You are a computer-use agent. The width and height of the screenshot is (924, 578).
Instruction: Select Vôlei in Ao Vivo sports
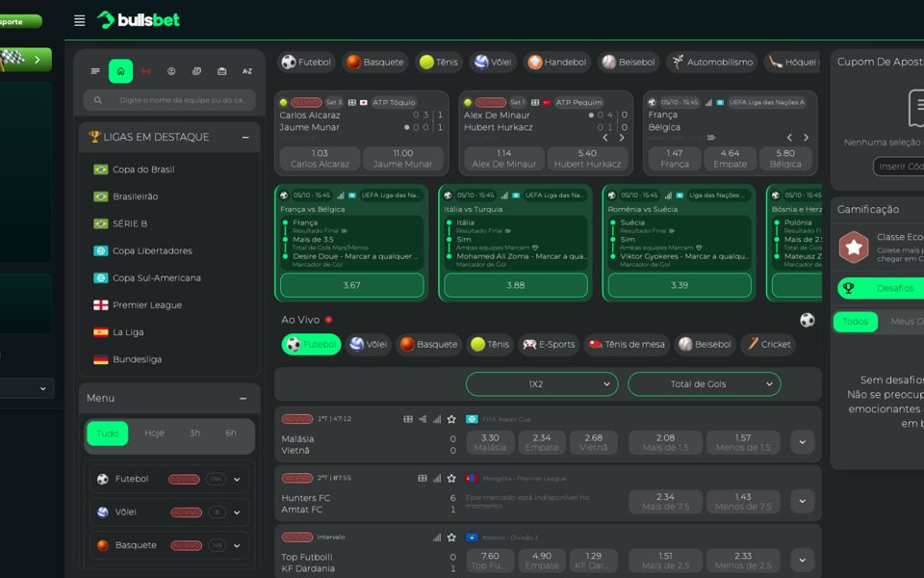point(369,345)
